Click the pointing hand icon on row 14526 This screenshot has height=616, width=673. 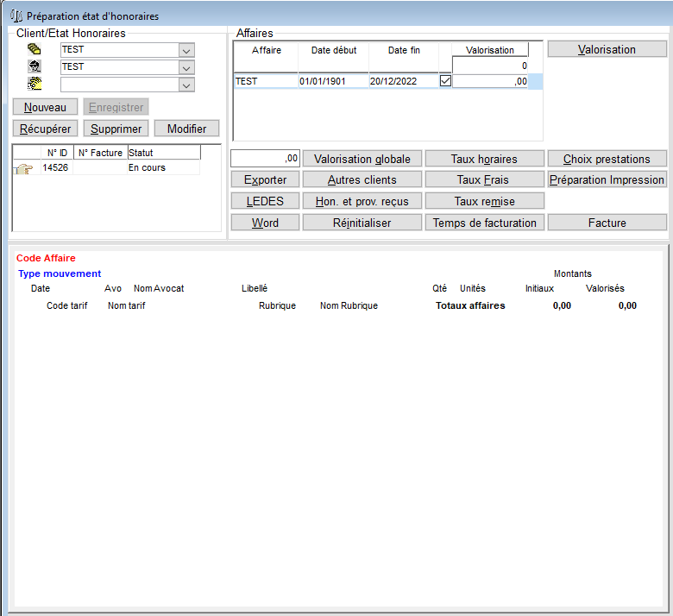point(23,169)
